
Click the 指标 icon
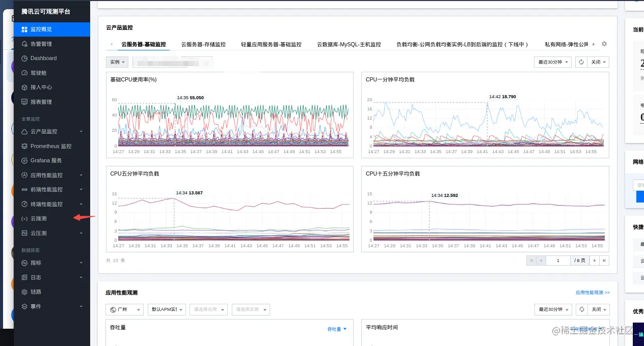click(x=24, y=263)
